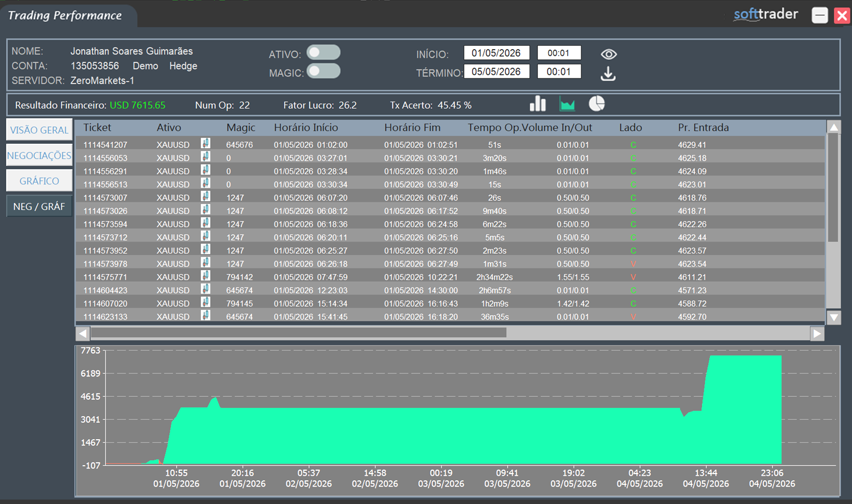Click the Ativo column header
852x504 pixels.
169,127
